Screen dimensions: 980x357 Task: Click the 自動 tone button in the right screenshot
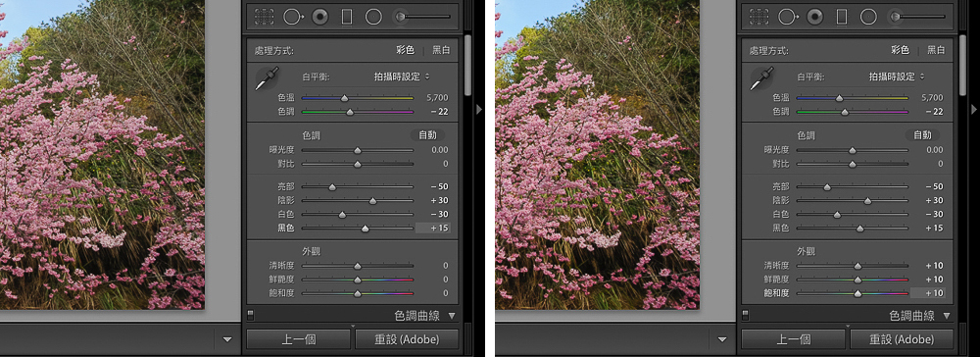pyautogui.click(x=922, y=135)
